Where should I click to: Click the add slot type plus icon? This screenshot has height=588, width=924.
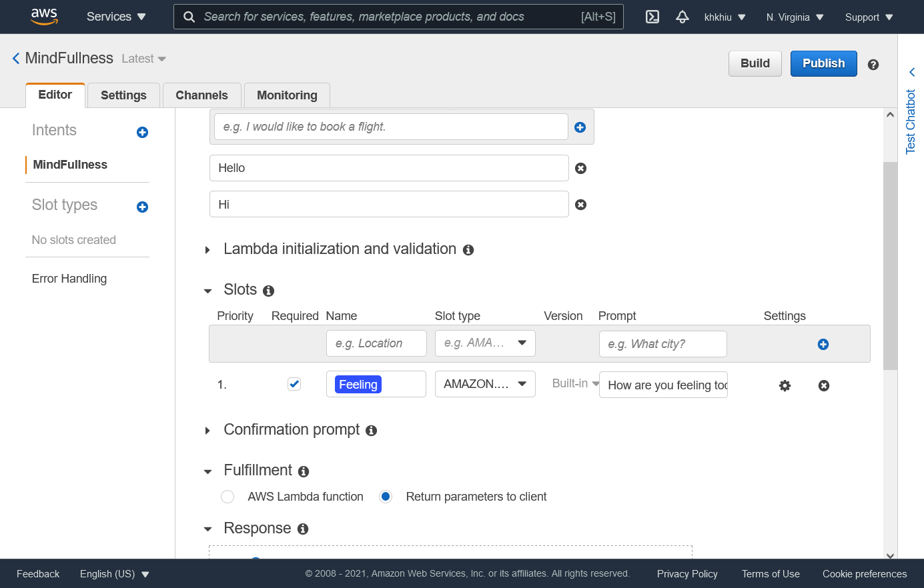(142, 207)
